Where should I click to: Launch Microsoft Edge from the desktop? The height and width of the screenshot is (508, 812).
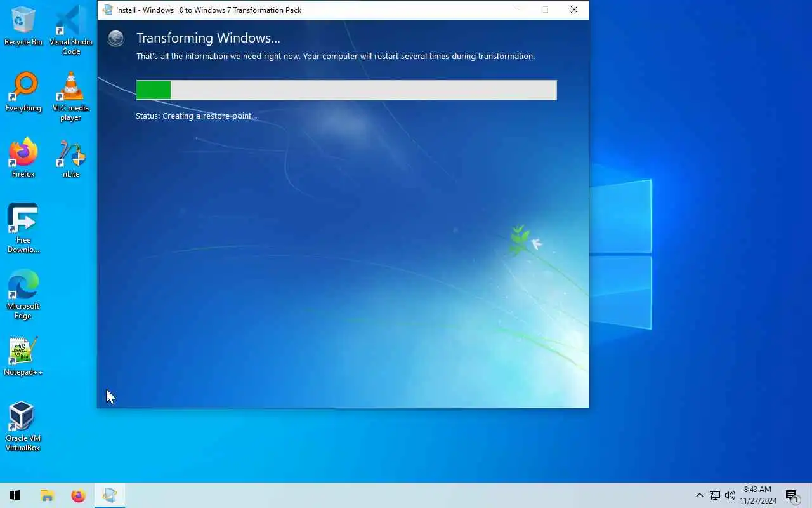click(23, 295)
